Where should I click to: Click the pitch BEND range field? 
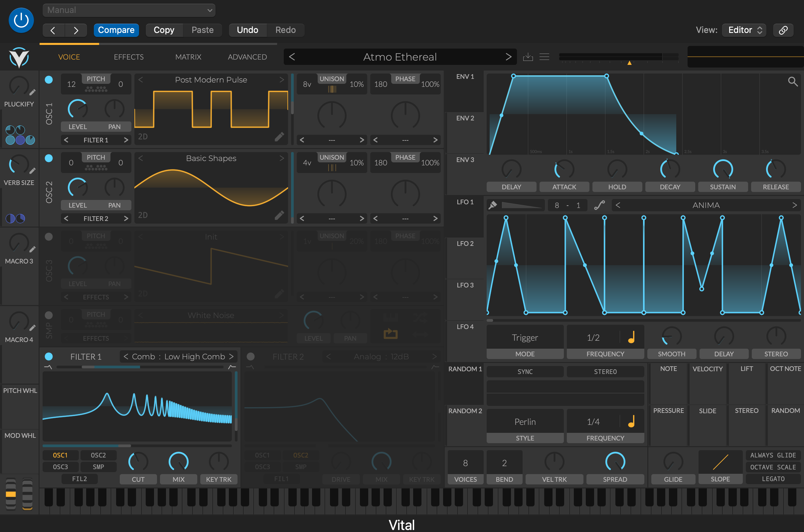(504, 463)
